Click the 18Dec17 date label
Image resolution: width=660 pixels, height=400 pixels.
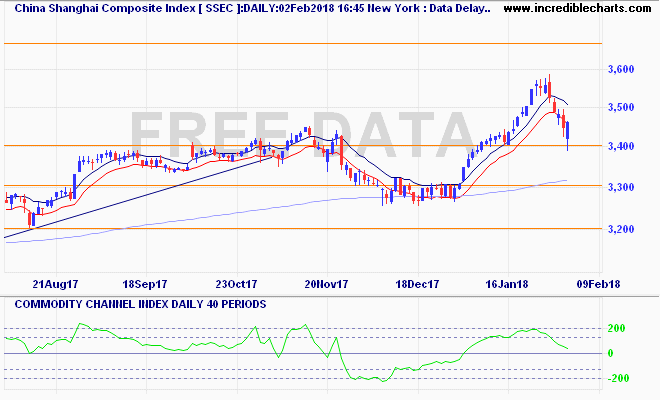(417, 284)
